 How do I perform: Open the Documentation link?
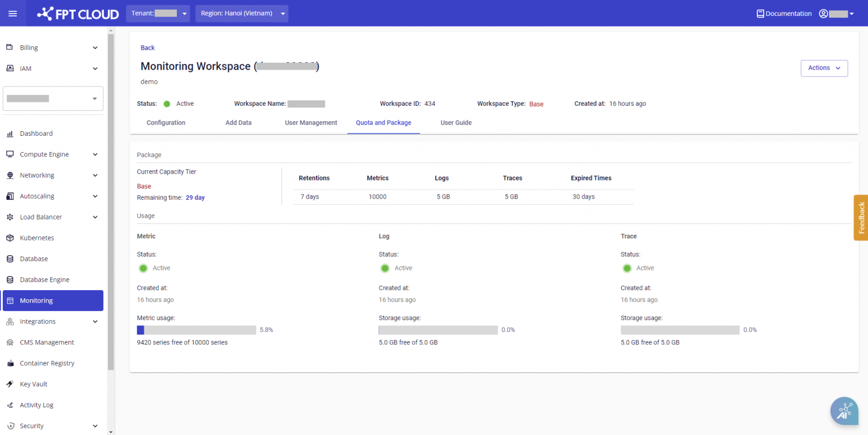tap(784, 14)
